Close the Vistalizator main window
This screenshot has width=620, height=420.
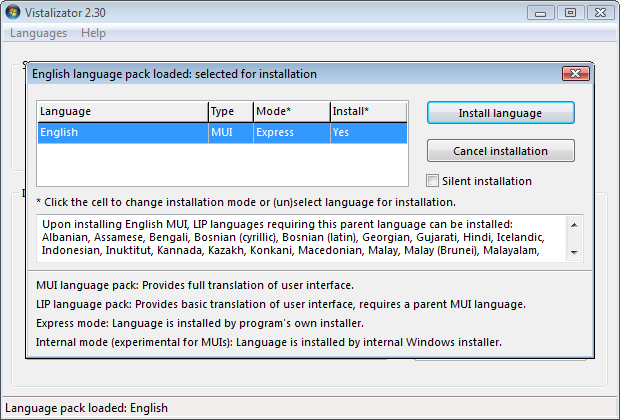click(x=600, y=13)
